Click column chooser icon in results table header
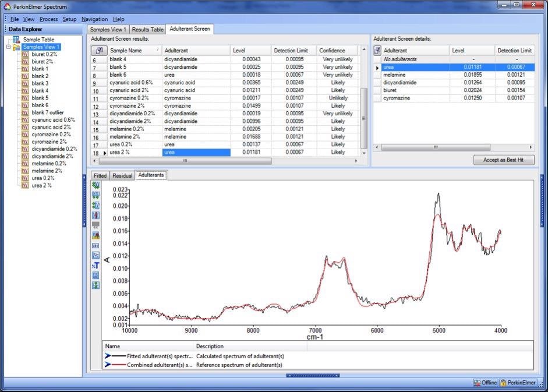Screen dimensions: 548x392 (x=99, y=50)
